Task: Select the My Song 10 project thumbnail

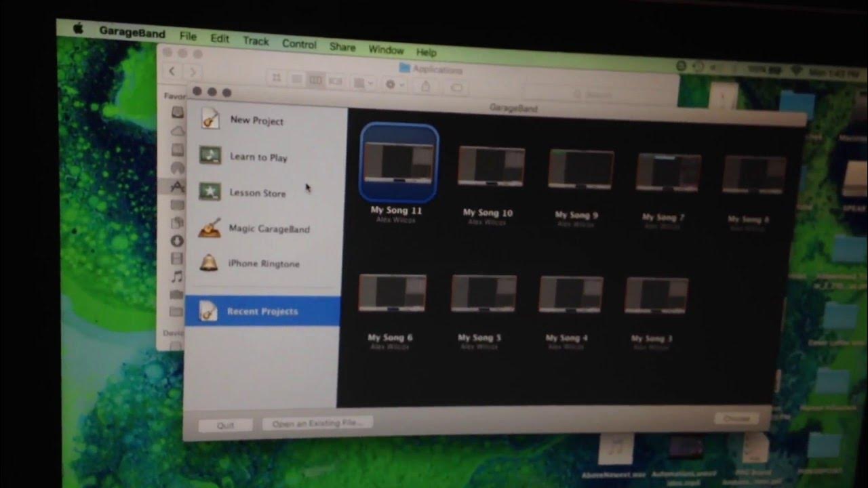Action: (491, 166)
